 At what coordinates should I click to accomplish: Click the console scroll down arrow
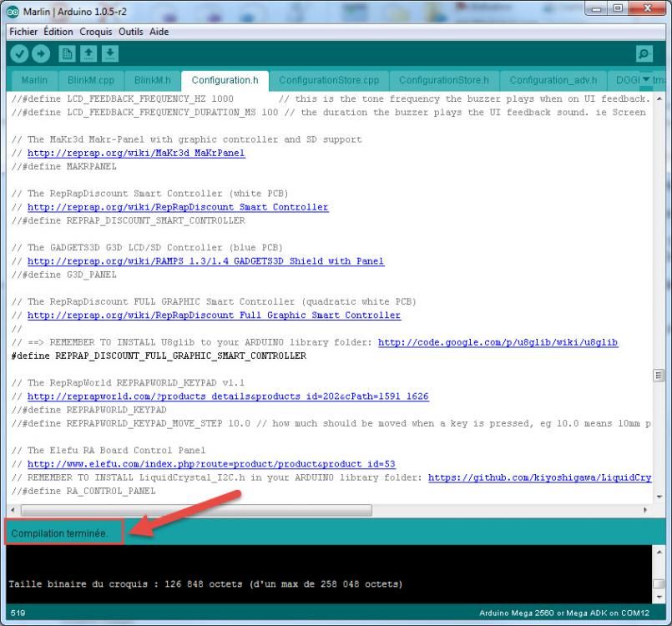coord(659,597)
